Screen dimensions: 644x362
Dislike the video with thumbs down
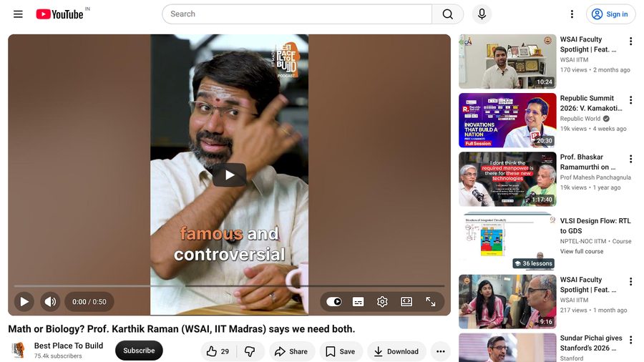point(250,351)
